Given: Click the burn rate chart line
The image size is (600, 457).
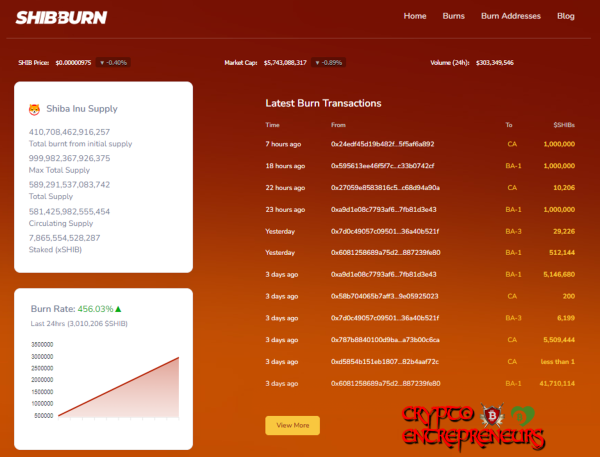Looking at the screenshot, I should 119,386.
